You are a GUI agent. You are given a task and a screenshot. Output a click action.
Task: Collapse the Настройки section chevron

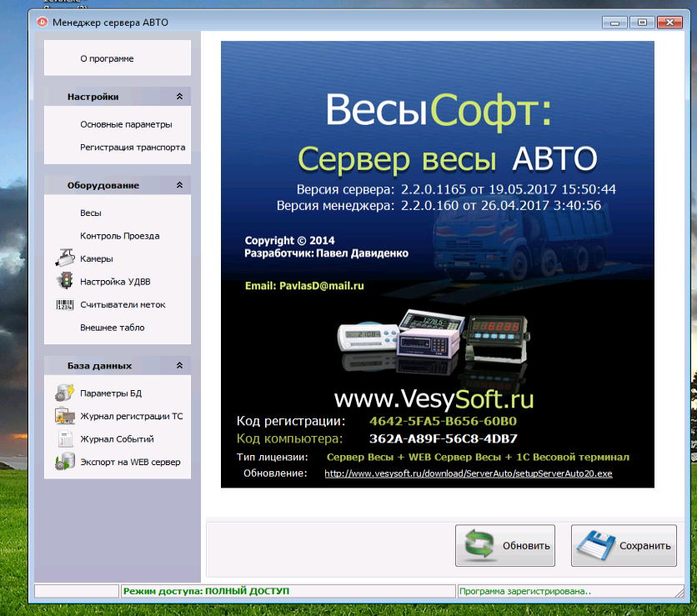pyautogui.click(x=179, y=97)
